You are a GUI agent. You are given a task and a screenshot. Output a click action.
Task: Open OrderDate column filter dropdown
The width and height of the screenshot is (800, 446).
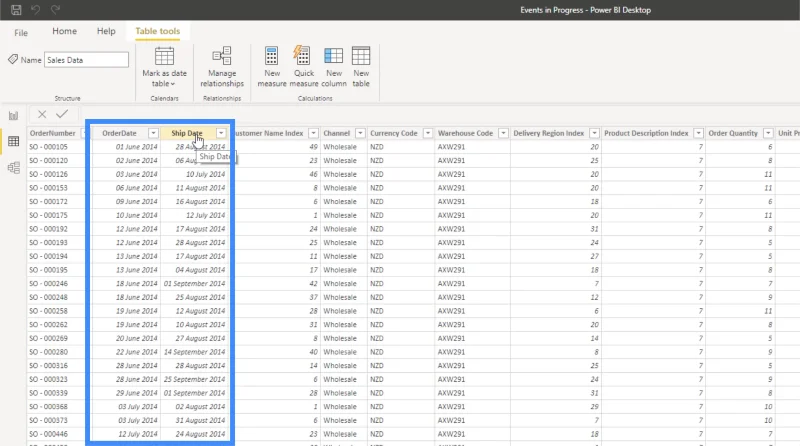pyautogui.click(x=153, y=133)
